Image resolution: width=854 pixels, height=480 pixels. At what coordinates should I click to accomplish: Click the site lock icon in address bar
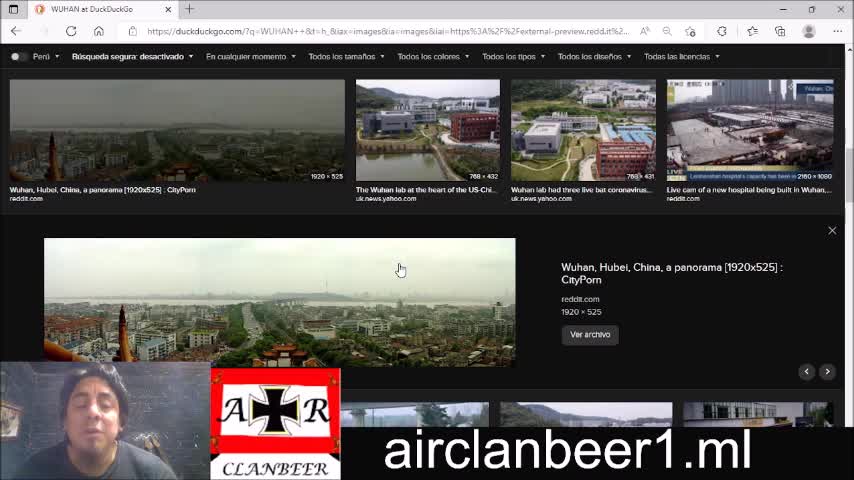(x=132, y=31)
